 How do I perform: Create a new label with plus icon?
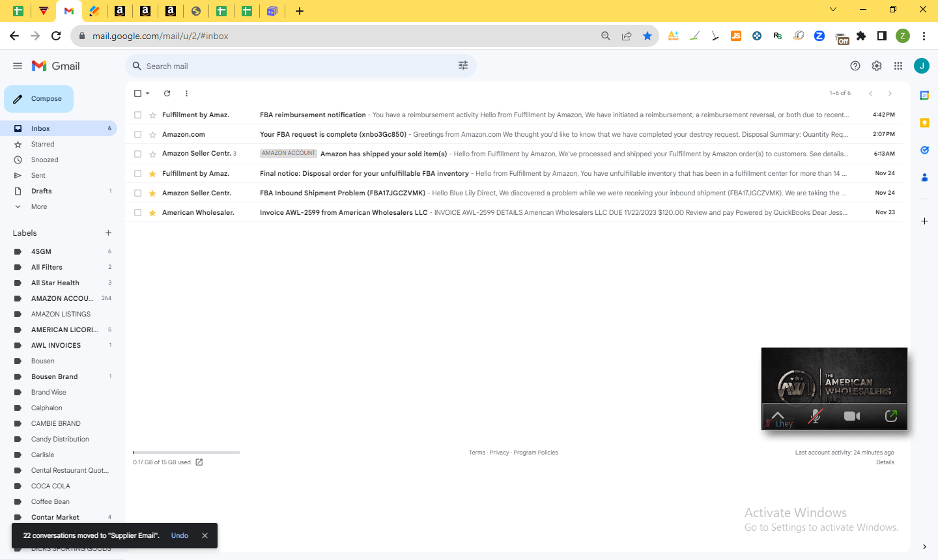pyautogui.click(x=108, y=233)
